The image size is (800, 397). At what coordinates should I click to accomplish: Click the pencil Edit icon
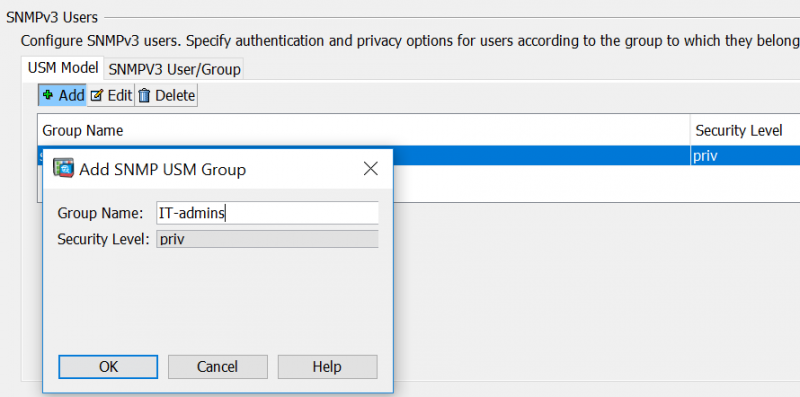coord(96,95)
